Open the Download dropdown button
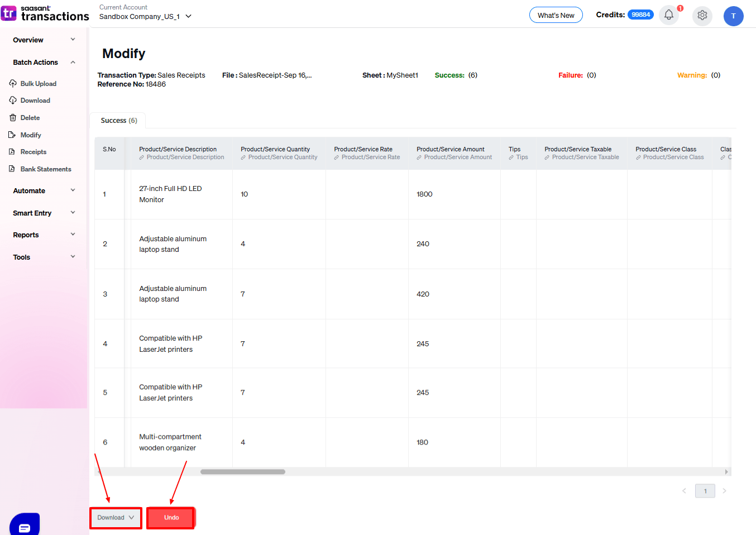This screenshot has height=535, width=756. click(x=116, y=518)
